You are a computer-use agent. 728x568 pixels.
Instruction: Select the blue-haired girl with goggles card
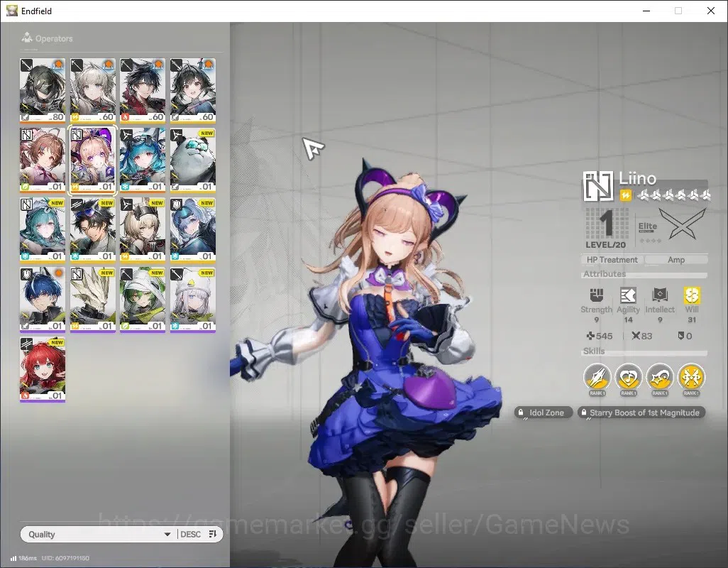(143, 160)
